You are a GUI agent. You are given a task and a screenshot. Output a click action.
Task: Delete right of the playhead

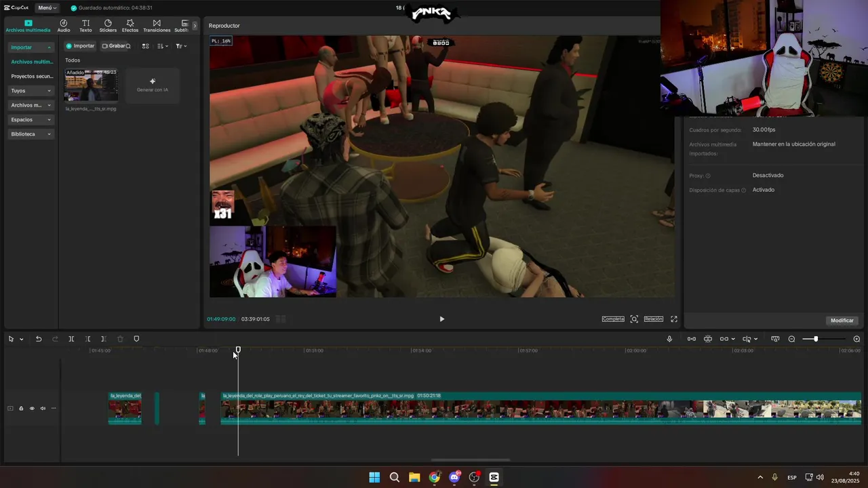[x=104, y=339]
